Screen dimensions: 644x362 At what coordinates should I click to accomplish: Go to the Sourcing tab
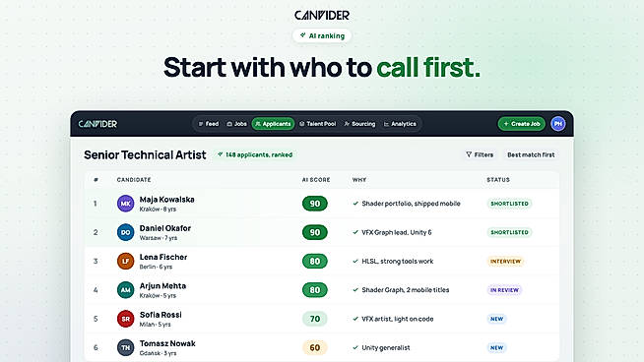coord(359,124)
